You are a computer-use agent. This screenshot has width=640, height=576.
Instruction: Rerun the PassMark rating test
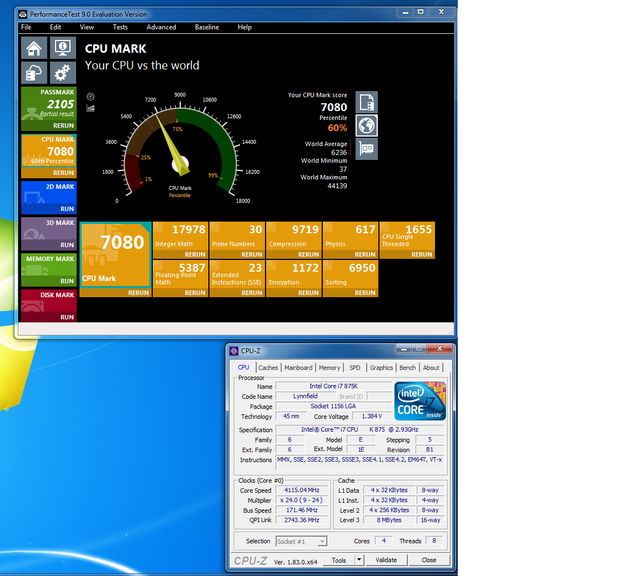click(x=64, y=126)
